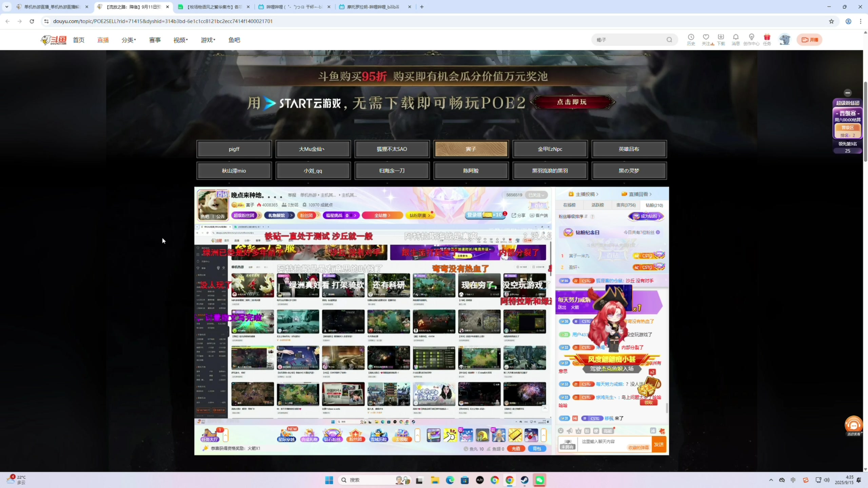This screenshot has width=868, height=488.
Task: Open 合成礼物 gift icon
Action: tap(309, 435)
